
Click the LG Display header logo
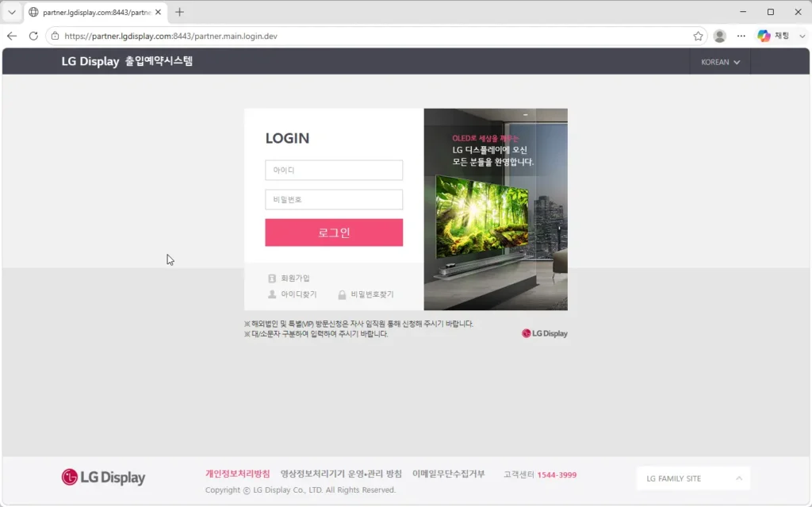coord(90,61)
